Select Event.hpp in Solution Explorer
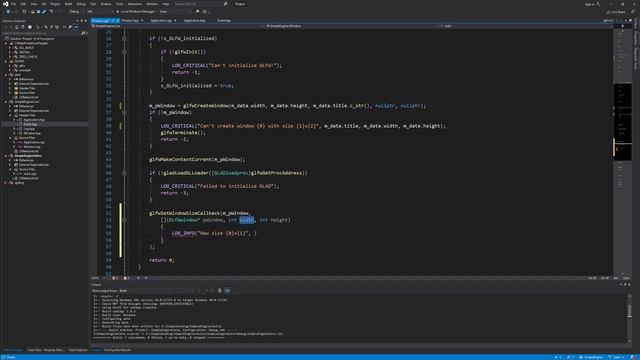 (30, 124)
